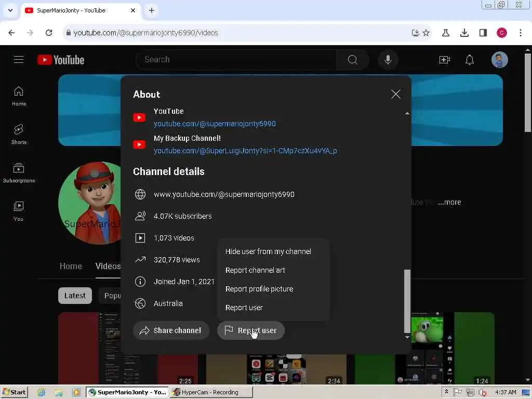Open You section in sidebar
This screenshot has width=532, height=399.
19,211
